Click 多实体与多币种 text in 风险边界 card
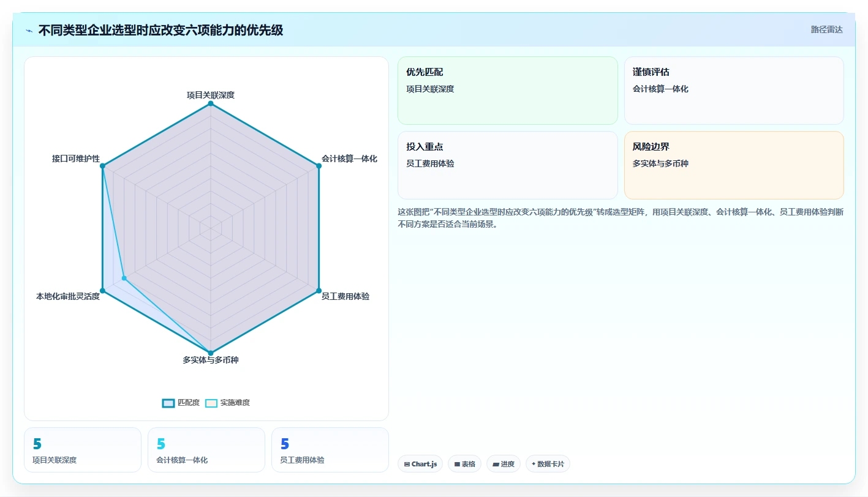Screen dimensions: 868x497 pos(660,163)
